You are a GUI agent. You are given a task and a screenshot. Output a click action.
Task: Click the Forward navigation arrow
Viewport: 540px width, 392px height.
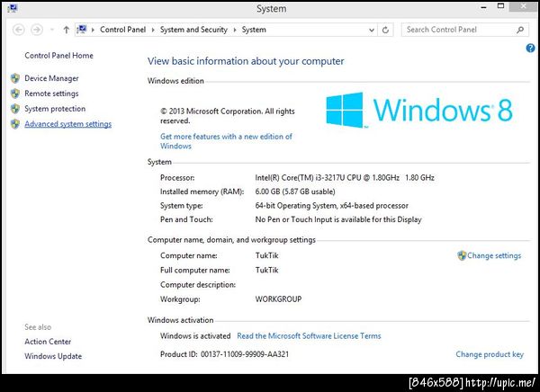coord(37,30)
